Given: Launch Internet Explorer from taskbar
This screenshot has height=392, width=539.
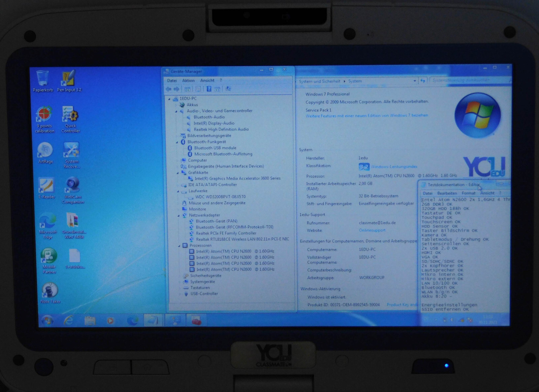Looking at the screenshot, I should 68,321.
